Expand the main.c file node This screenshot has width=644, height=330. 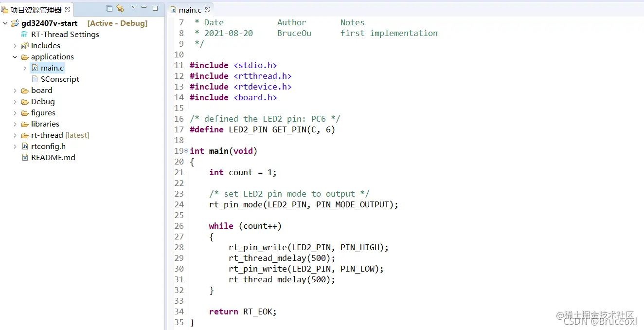click(25, 68)
